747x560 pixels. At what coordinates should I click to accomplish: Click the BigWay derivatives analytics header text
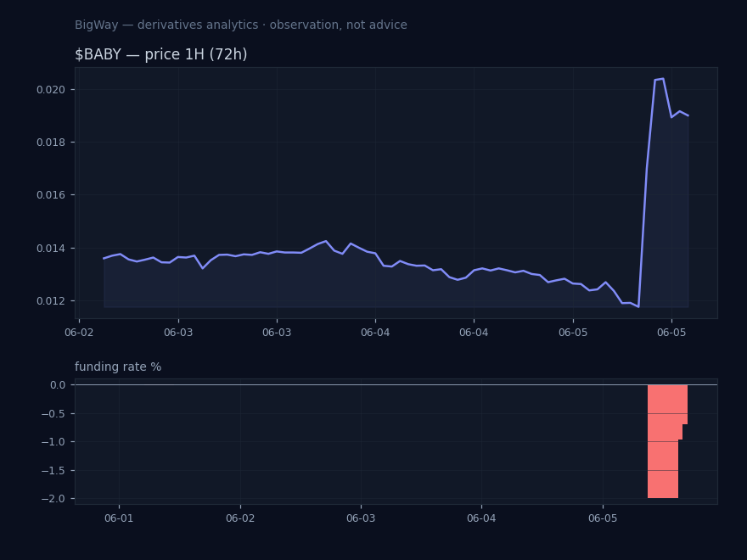pos(240,25)
